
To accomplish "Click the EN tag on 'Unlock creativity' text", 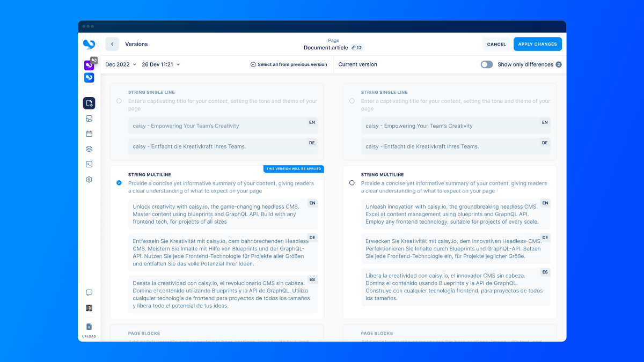I will tap(312, 203).
